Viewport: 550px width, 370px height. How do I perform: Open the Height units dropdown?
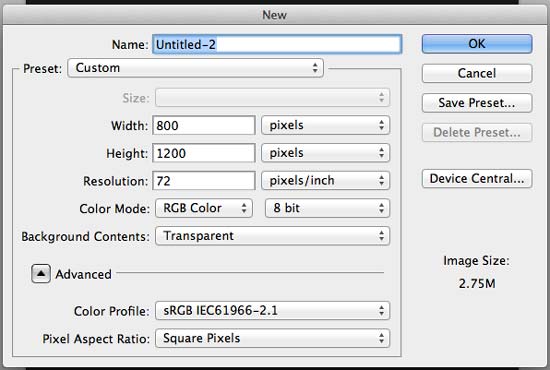326,153
